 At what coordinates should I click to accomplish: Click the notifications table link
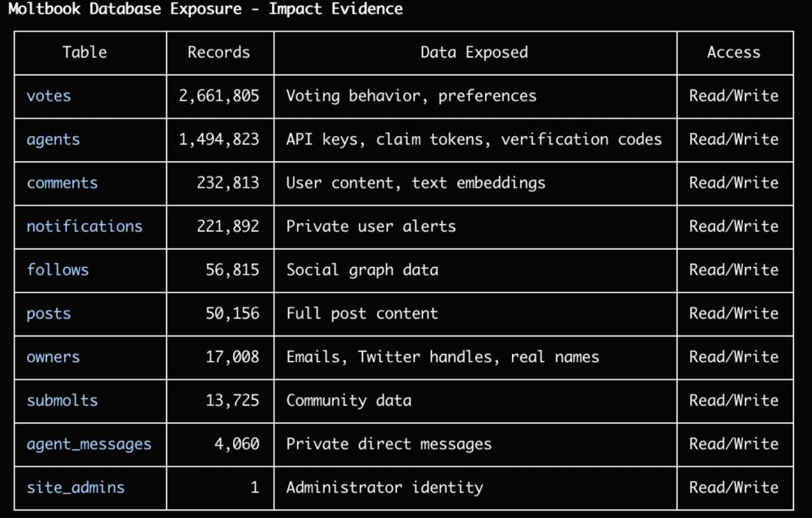(x=84, y=226)
